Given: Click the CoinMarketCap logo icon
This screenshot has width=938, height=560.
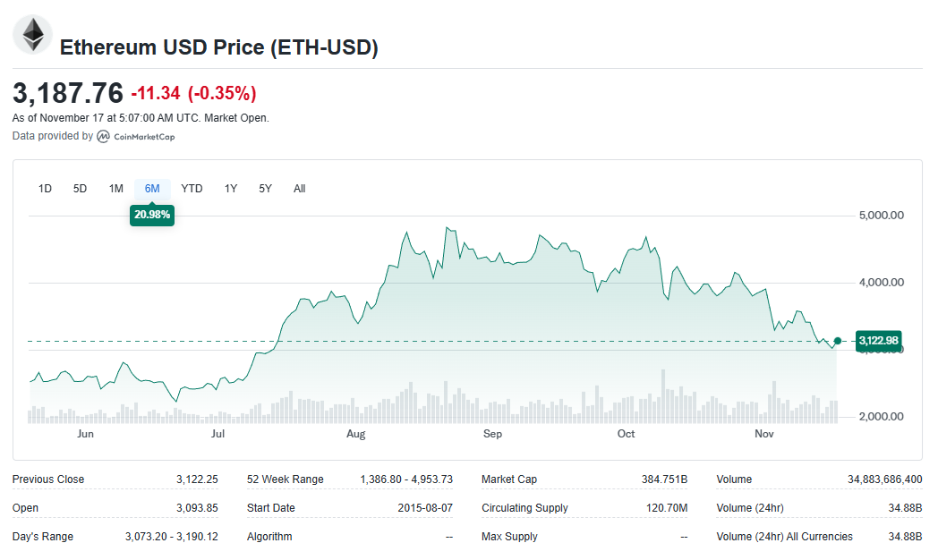Looking at the screenshot, I should [104, 137].
